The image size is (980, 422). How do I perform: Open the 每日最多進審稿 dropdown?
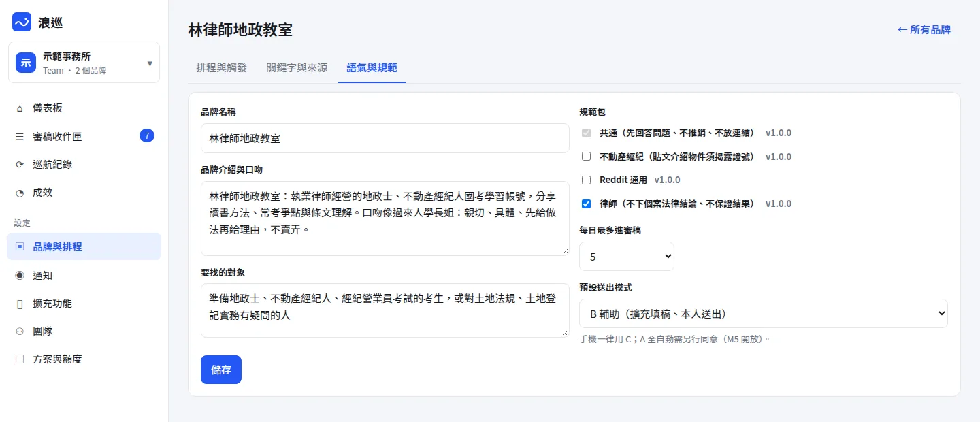pos(626,257)
